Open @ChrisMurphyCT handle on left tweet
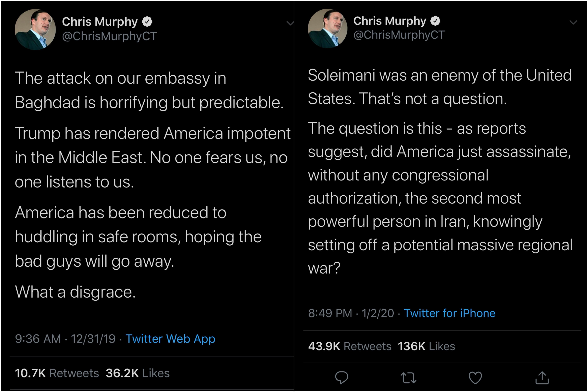The height and width of the screenshot is (392, 588). pos(109,36)
